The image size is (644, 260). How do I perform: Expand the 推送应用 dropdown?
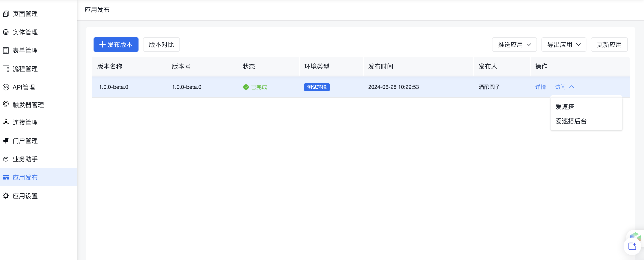coord(514,45)
